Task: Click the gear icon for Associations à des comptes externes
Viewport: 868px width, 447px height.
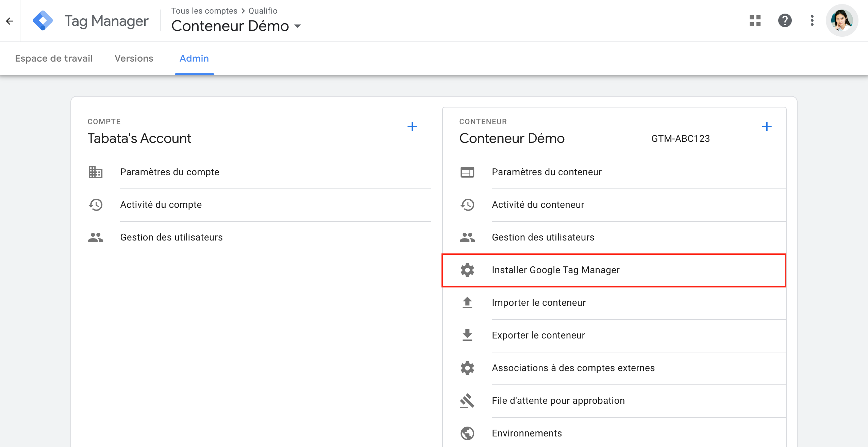Action: pyautogui.click(x=467, y=368)
